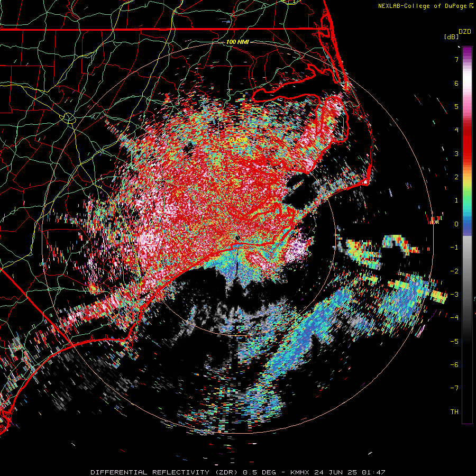
Task: Select the -1 dB tick label
Action: coord(454,248)
